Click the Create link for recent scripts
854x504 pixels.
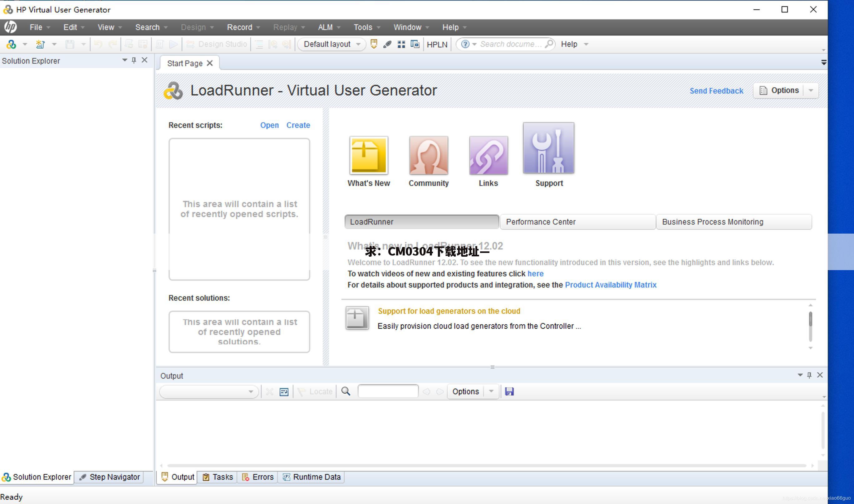point(298,125)
